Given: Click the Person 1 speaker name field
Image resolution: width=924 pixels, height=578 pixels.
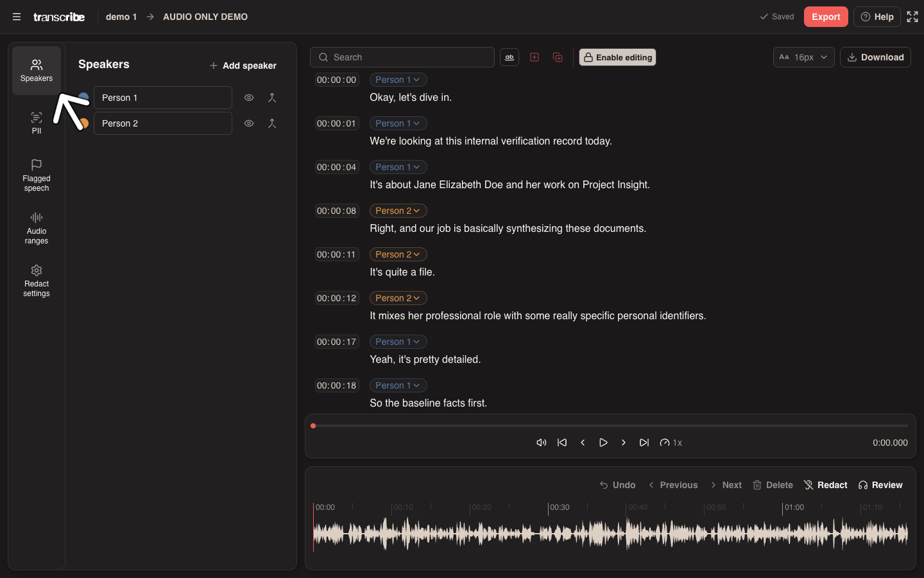Looking at the screenshot, I should click(163, 98).
